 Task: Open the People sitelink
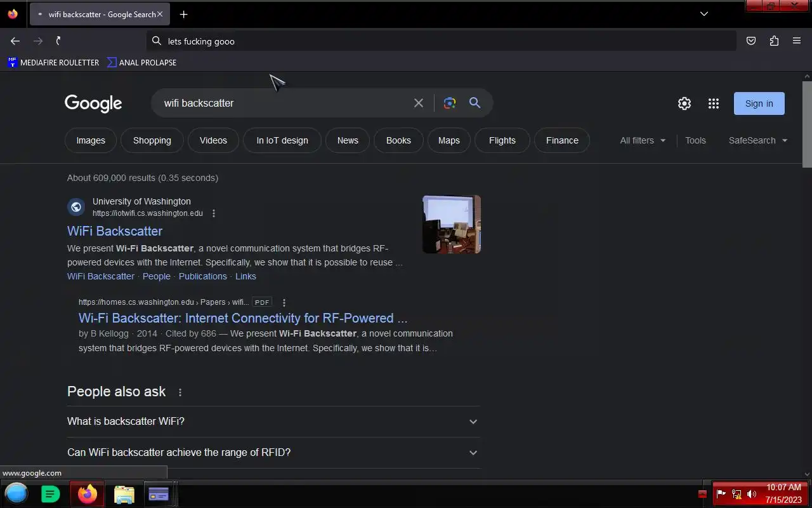157,276
